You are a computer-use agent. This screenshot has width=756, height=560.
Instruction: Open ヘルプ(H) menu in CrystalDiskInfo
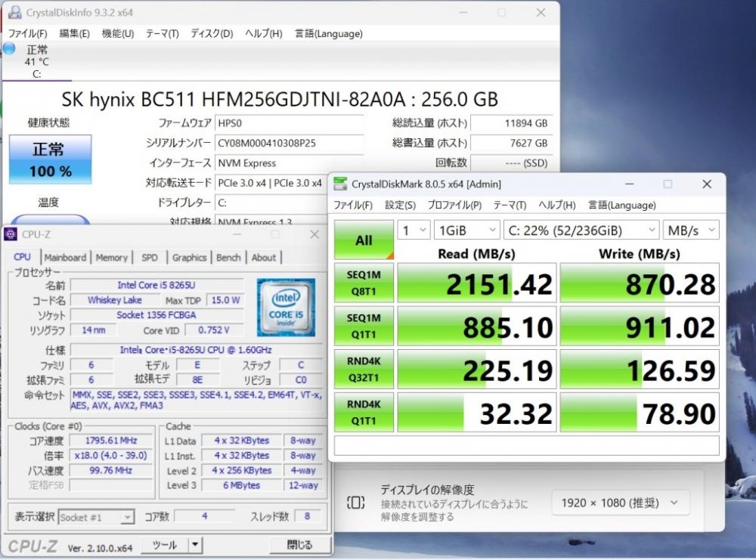(263, 33)
